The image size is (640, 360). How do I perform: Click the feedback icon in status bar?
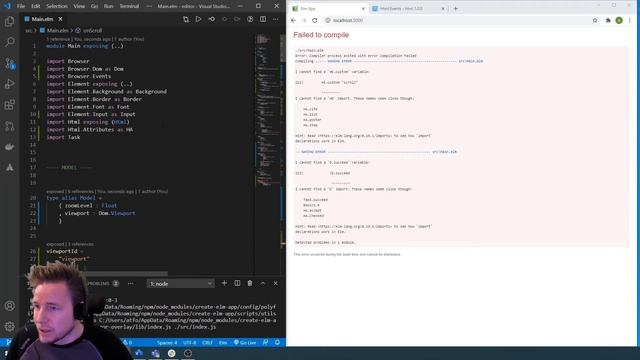[x=266, y=342]
